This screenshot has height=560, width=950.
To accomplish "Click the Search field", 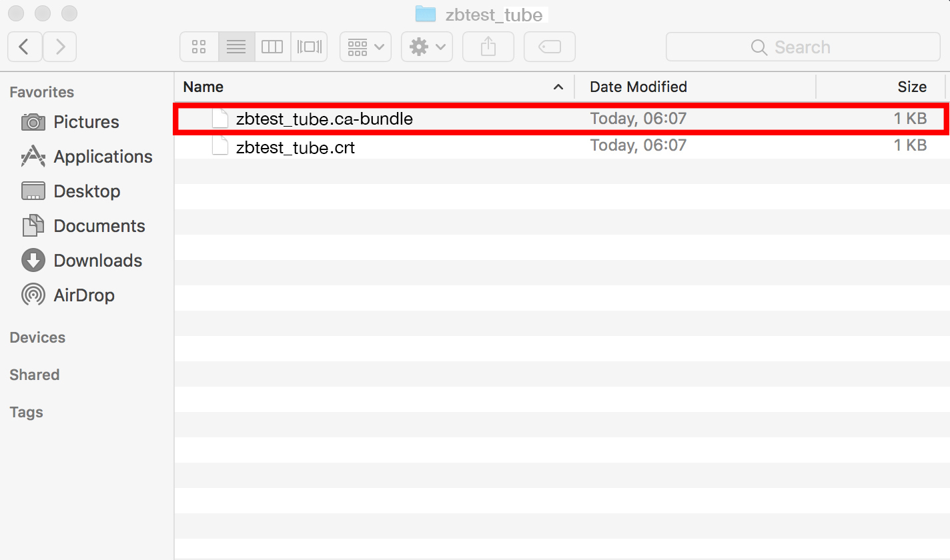I will [803, 47].
